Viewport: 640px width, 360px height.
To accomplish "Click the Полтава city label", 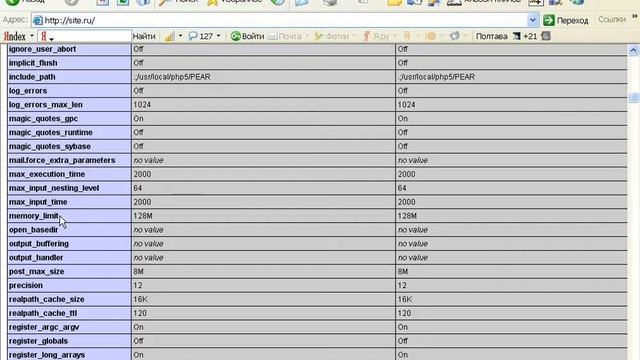I will [x=491, y=36].
